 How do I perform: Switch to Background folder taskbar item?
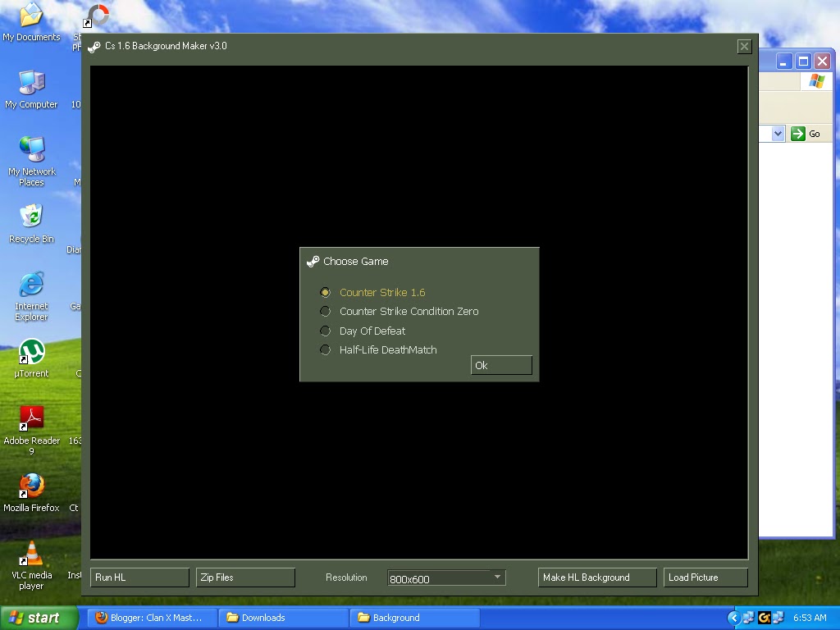414,618
